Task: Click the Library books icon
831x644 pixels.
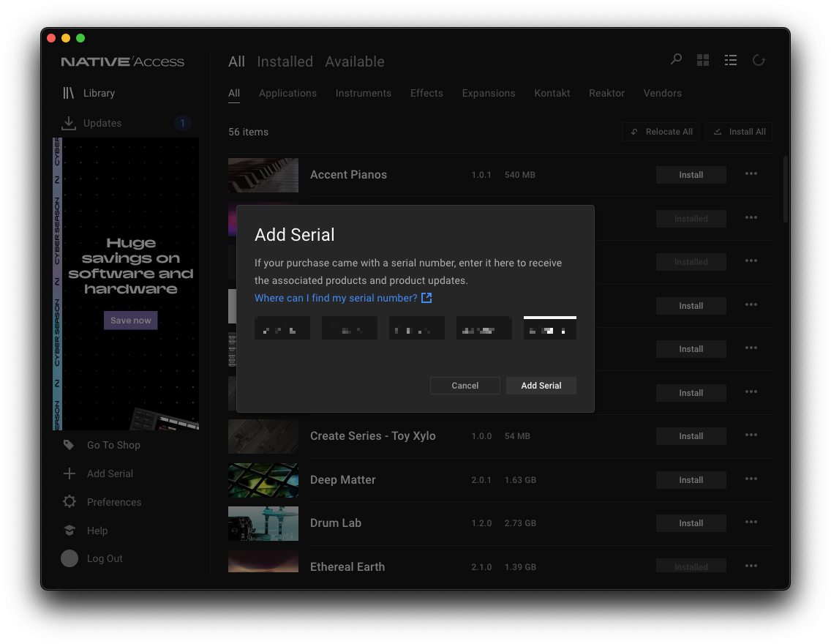Action: pyautogui.click(x=68, y=93)
